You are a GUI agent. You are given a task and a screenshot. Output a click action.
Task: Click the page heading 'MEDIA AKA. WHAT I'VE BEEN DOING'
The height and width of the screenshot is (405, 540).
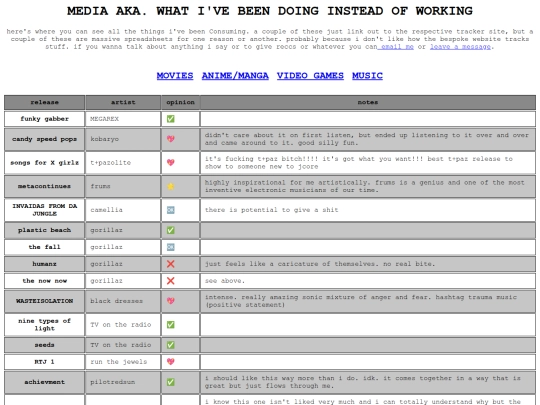[270, 11]
